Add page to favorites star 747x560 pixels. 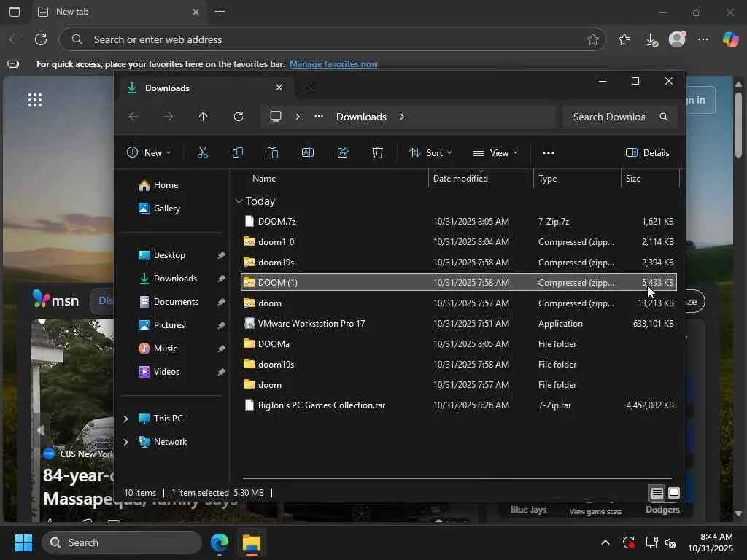coord(593,39)
